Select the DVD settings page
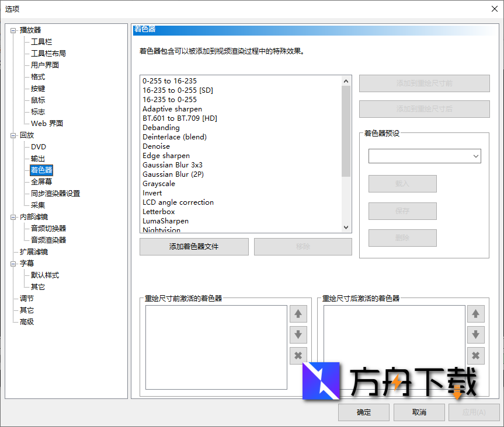 [x=38, y=146]
